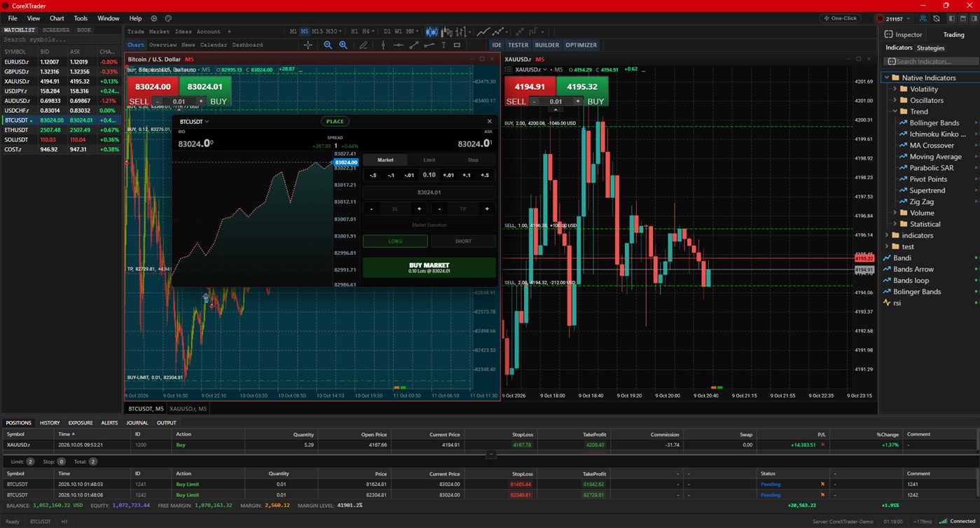Image resolution: width=980 pixels, height=528 pixels.
Task: Select the LONG direction in order panel
Action: coord(395,241)
